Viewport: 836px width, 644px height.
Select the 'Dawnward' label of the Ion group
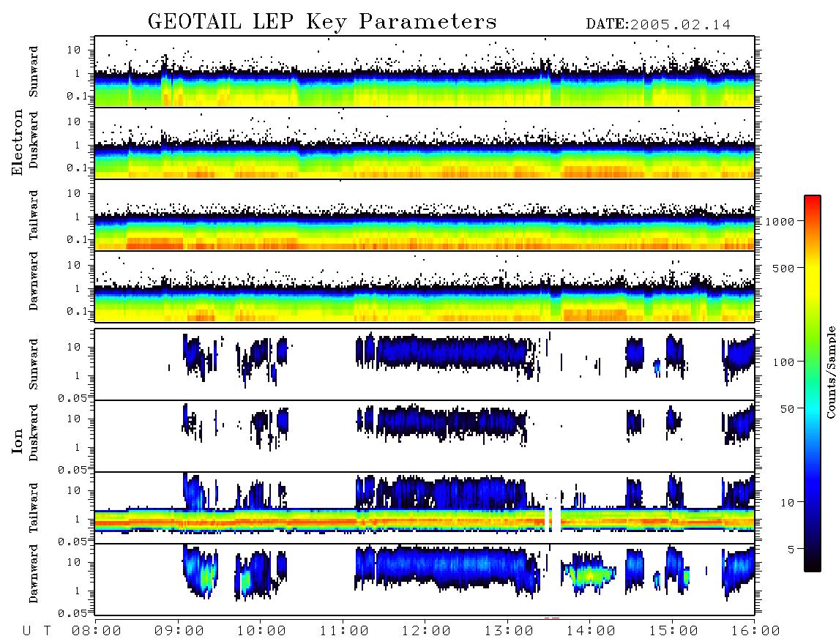(34, 574)
